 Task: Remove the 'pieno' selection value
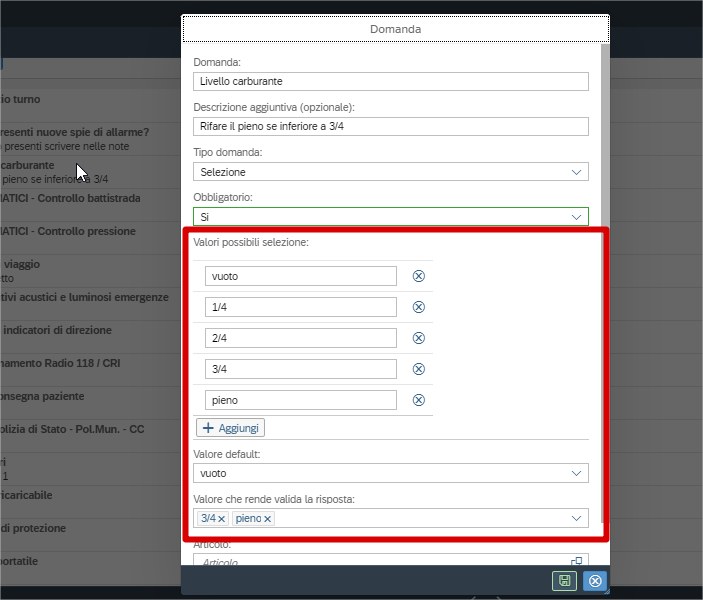(x=419, y=400)
